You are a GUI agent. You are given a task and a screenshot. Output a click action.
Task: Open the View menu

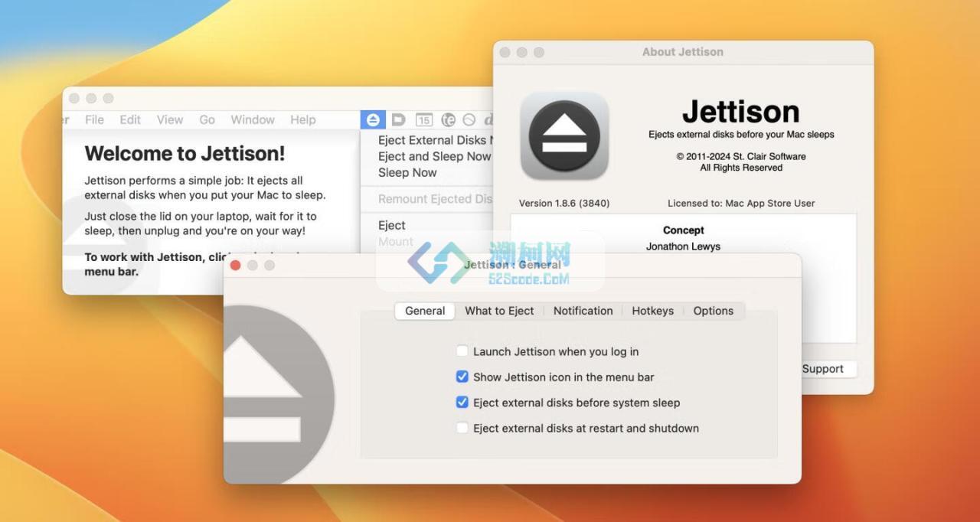[x=170, y=119]
